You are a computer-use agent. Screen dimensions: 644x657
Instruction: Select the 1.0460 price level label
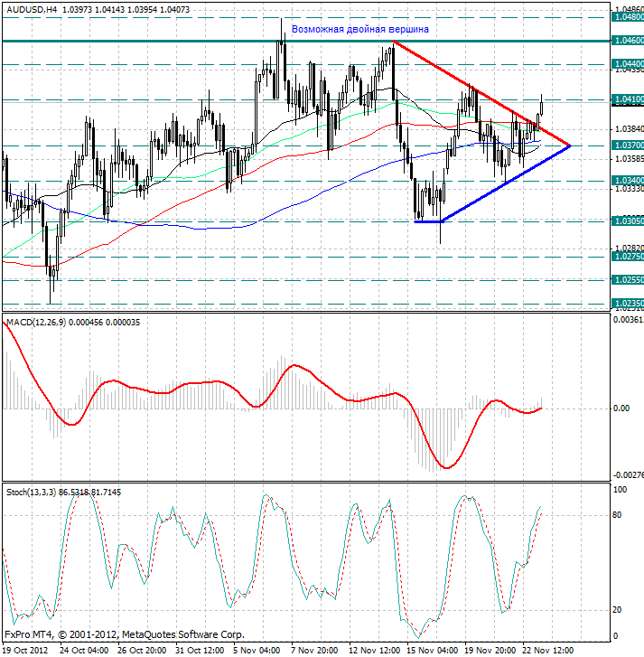pyautogui.click(x=628, y=41)
